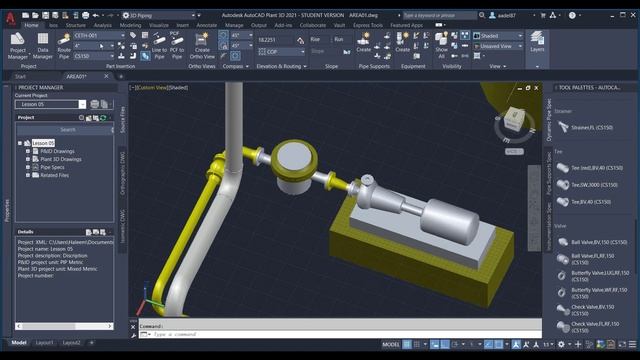
Task: Open the Data Manager tool
Action: click(42, 46)
